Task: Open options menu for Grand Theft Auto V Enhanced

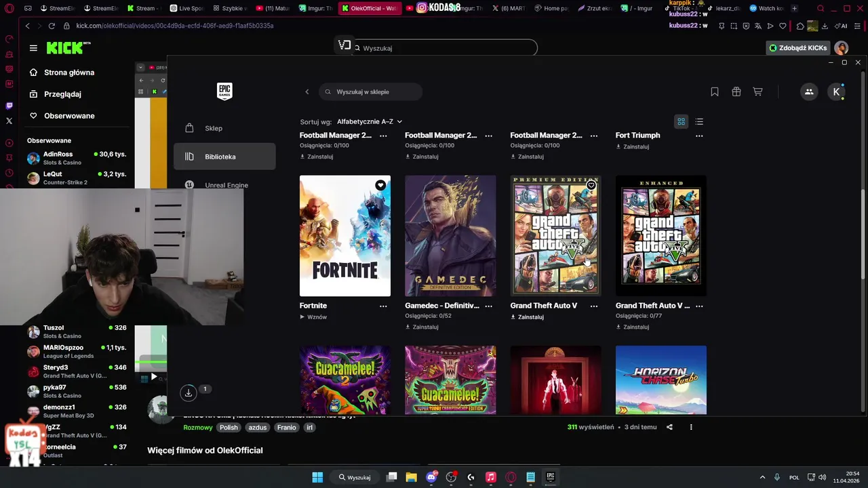Action: point(699,306)
